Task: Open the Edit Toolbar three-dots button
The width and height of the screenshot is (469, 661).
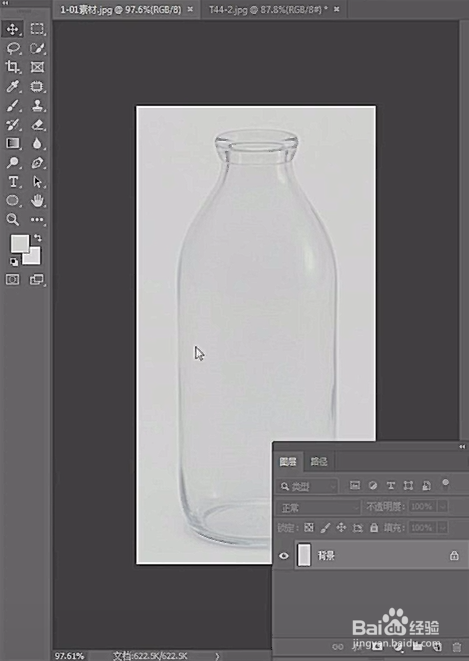Action: coord(37,220)
